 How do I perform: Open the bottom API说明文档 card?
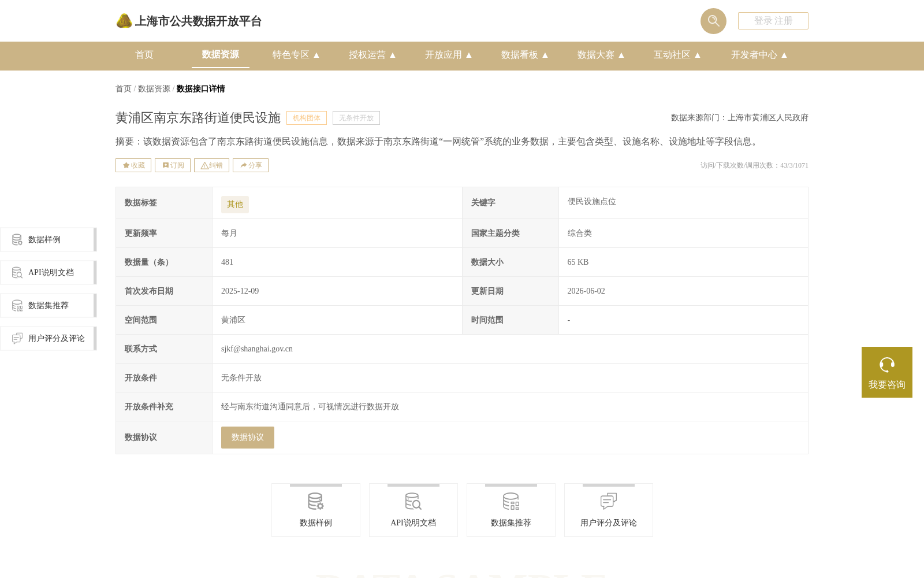coord(413,510)
